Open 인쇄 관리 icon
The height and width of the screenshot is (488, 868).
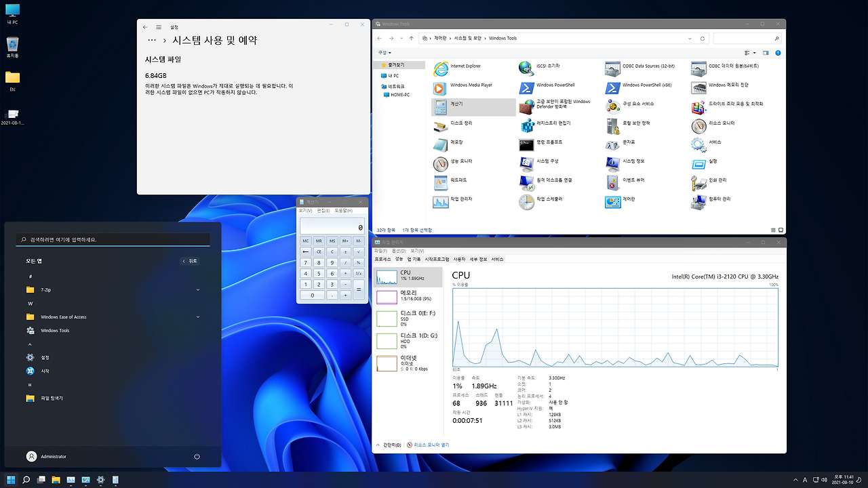(x=698, y=182)
